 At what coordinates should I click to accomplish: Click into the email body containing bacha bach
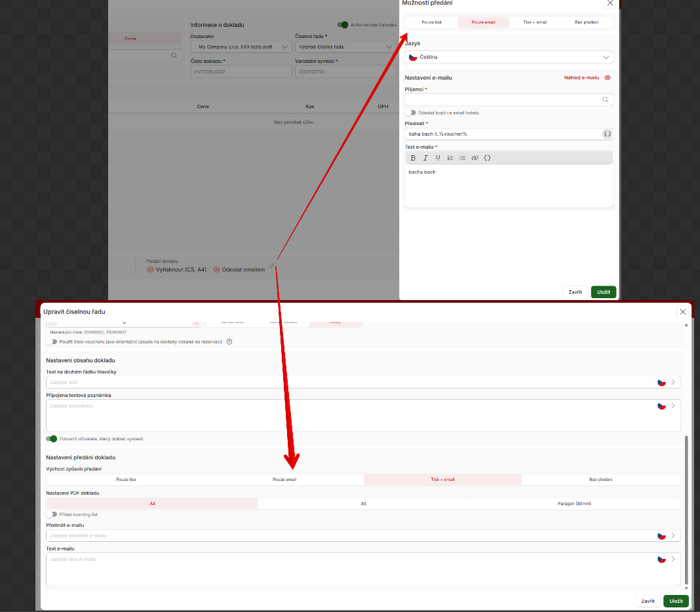[509, 187]
